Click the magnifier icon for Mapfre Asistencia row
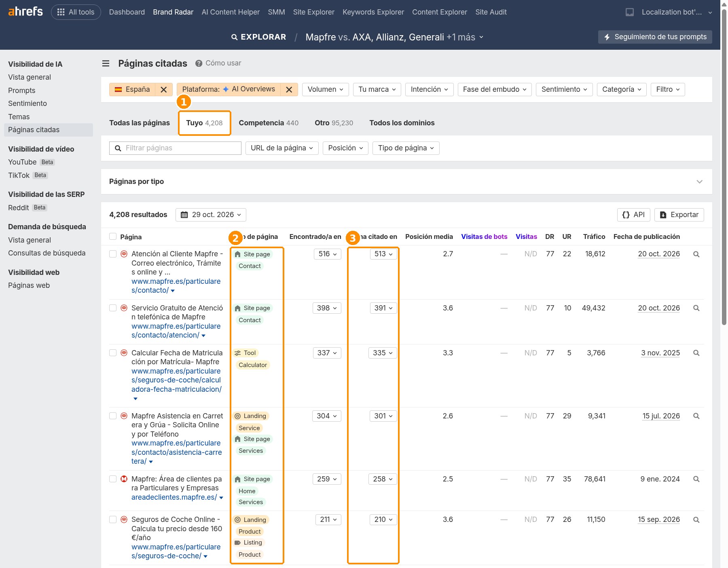 tap(696, 416)
